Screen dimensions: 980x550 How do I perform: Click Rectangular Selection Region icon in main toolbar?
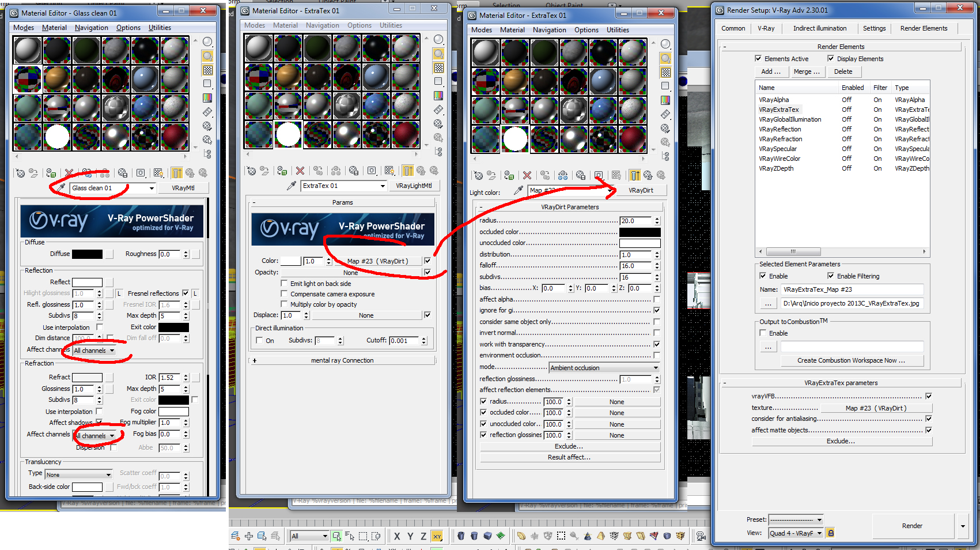[x=363, y=536]
